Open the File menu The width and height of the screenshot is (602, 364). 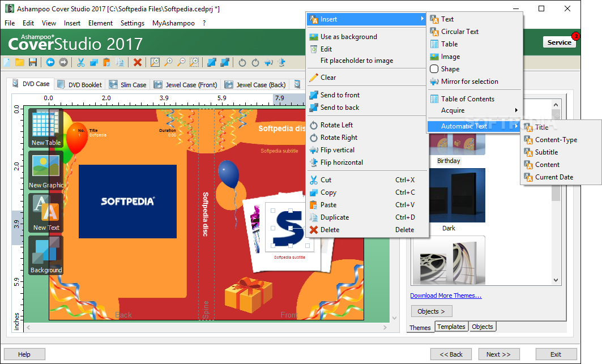[x=10, y=23]
